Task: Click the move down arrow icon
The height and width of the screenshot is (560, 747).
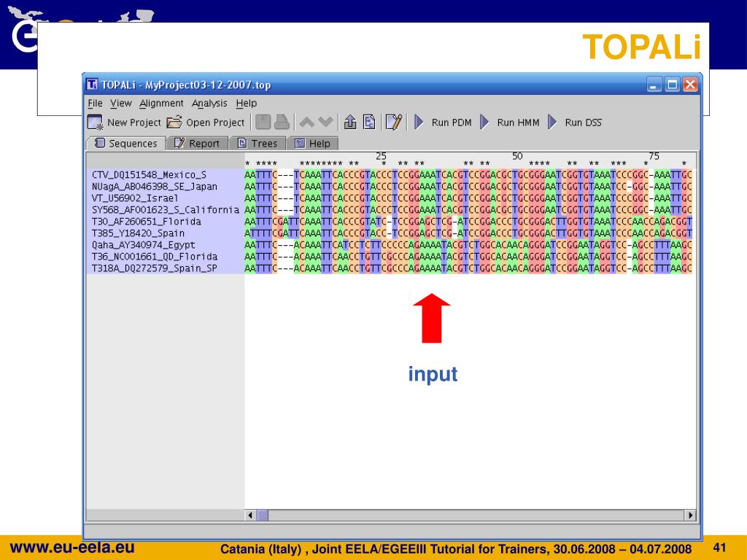Action: [x=325, y=122]
